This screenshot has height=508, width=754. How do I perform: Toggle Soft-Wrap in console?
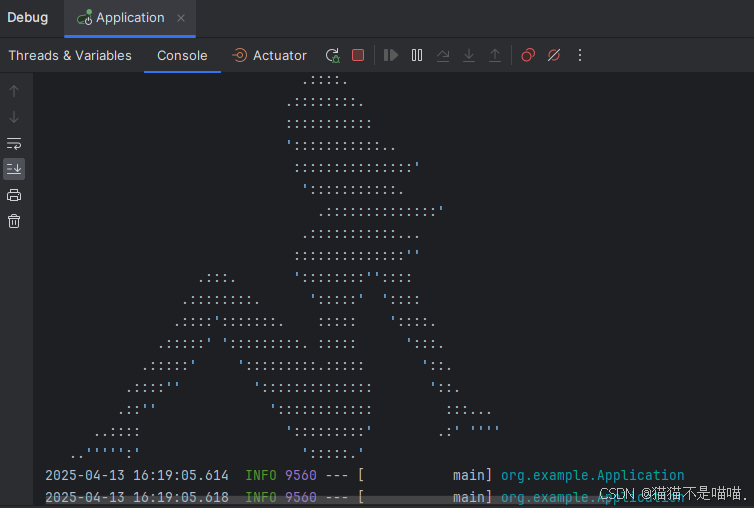coord(14,143)
